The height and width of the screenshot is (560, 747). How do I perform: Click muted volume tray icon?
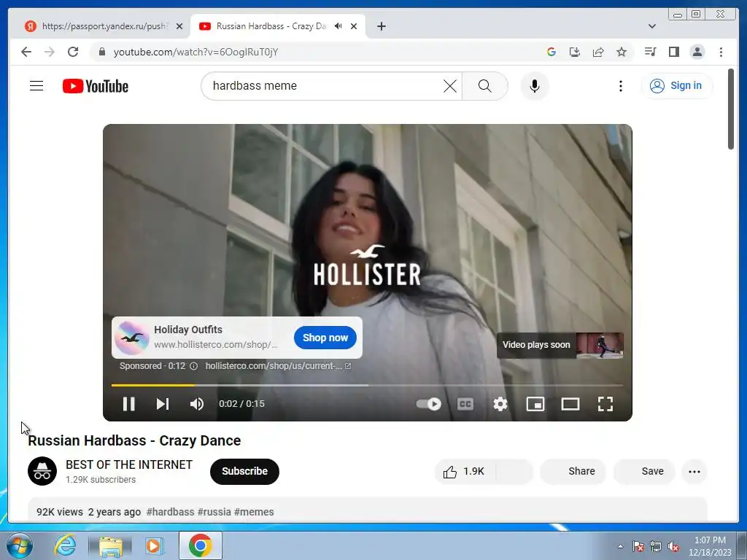coord(673,547)
